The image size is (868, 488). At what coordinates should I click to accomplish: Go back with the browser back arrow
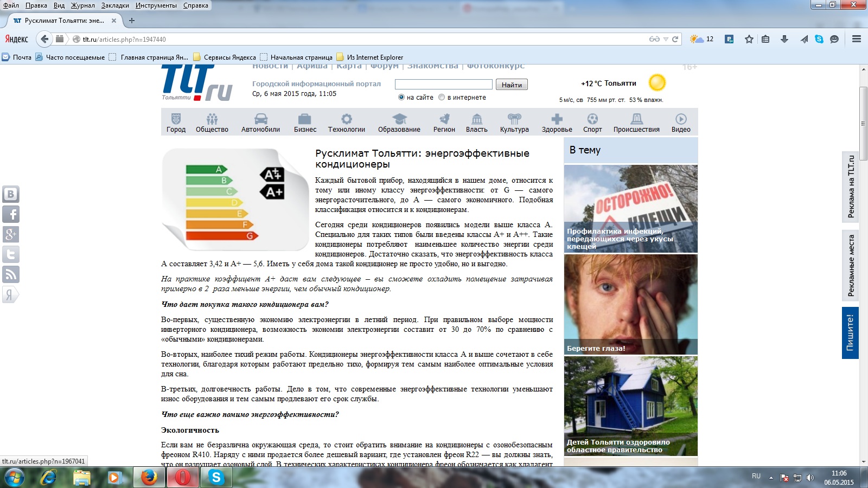click(x=44, y=39)
